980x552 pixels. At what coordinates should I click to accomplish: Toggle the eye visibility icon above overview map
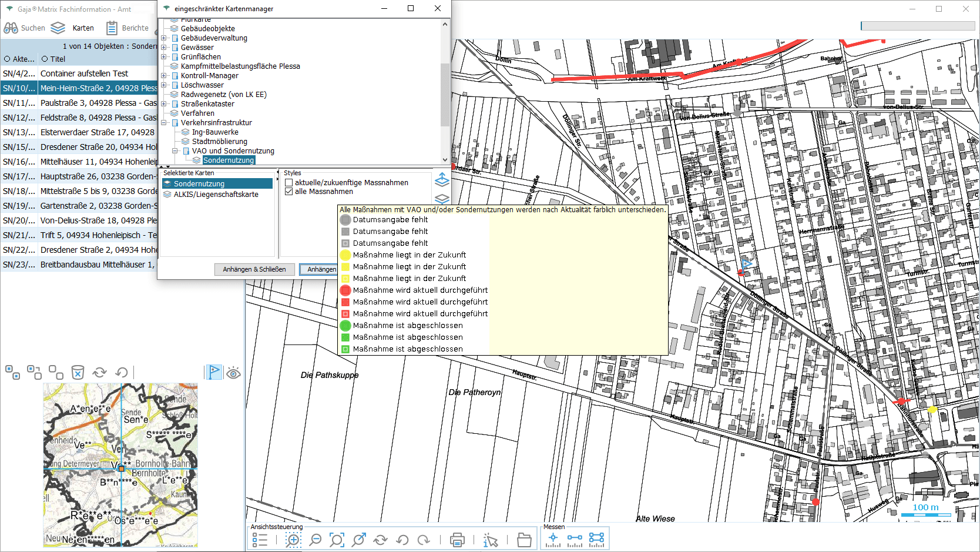233,373
